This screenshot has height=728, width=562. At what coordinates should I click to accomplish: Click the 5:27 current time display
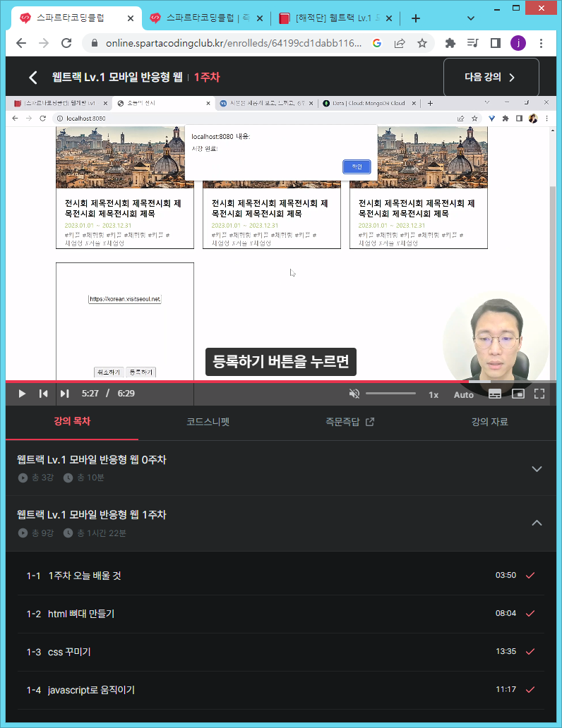(x=90, y=393)
